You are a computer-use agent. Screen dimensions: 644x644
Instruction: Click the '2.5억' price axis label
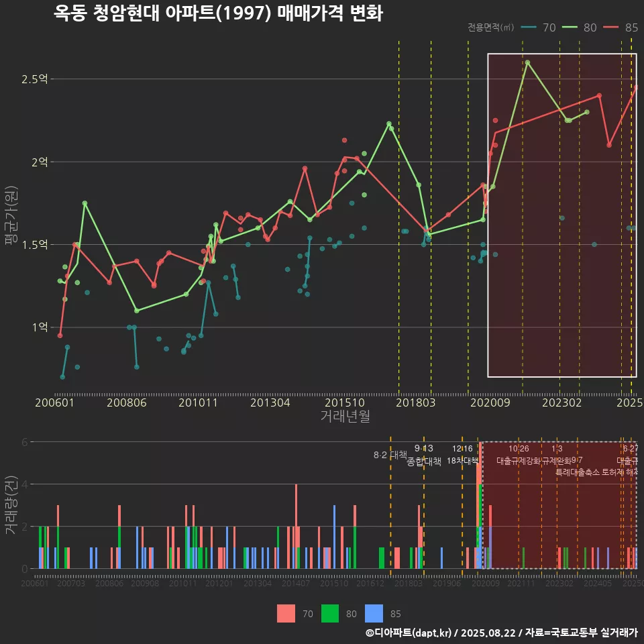pos(34,79)
